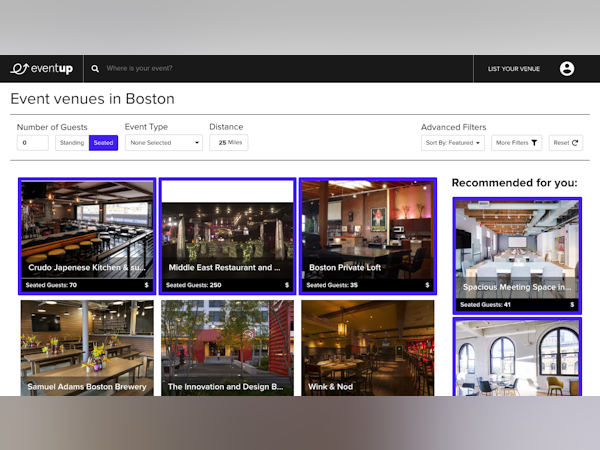Click the eventup logo

(x=42, y=68)
